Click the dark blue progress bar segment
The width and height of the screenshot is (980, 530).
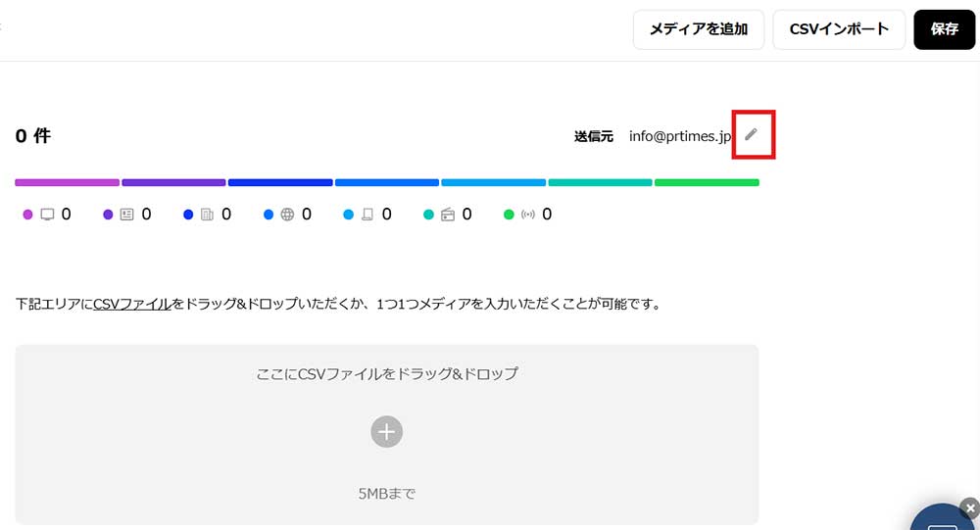(x=280, y=182)
